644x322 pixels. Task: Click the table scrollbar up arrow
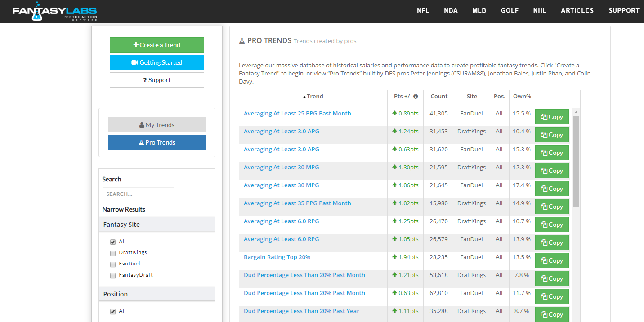tap(576, 112)
